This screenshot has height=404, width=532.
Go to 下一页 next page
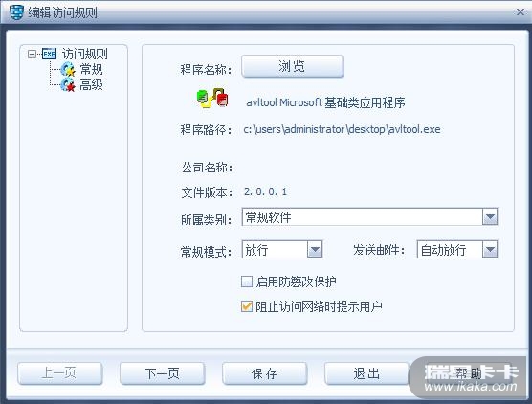coord(162,373)
